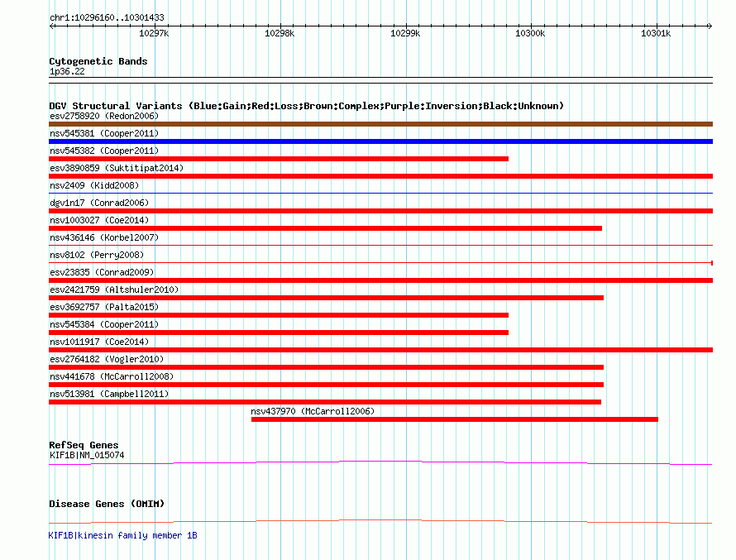Click the left arrow end of the ruler

(x=52, y=26)
